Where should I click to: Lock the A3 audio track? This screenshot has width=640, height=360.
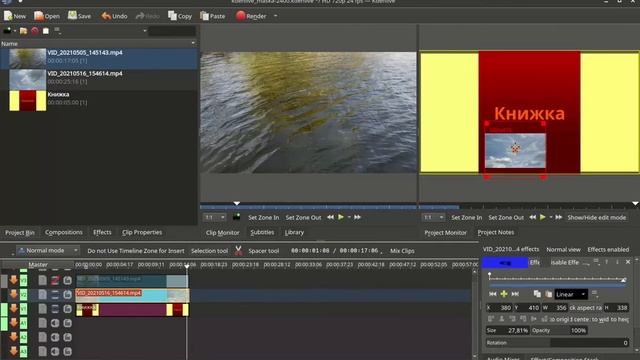[x=67, y=351]
